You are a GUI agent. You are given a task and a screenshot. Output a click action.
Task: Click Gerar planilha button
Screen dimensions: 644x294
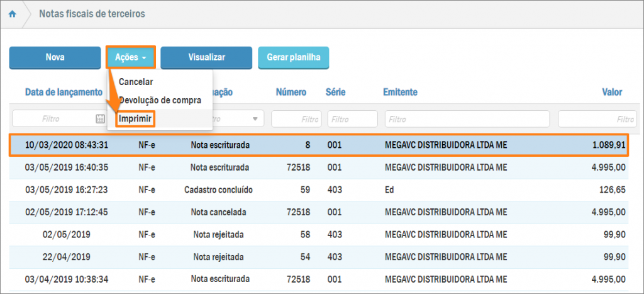tap(293, 57)
